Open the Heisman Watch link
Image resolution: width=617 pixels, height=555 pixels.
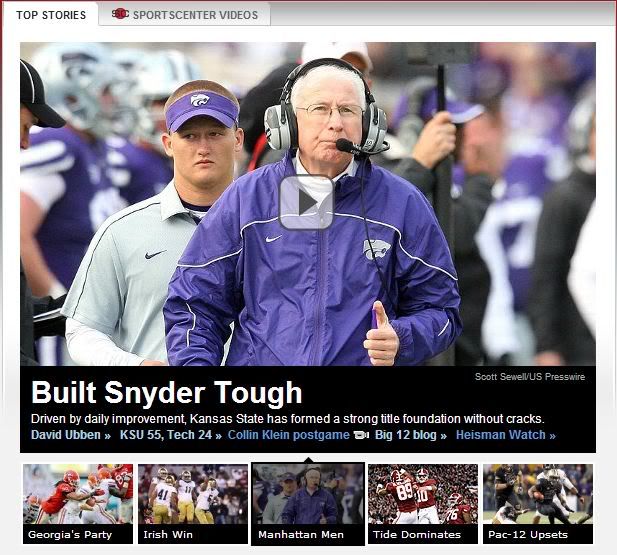tap(506, 435)
